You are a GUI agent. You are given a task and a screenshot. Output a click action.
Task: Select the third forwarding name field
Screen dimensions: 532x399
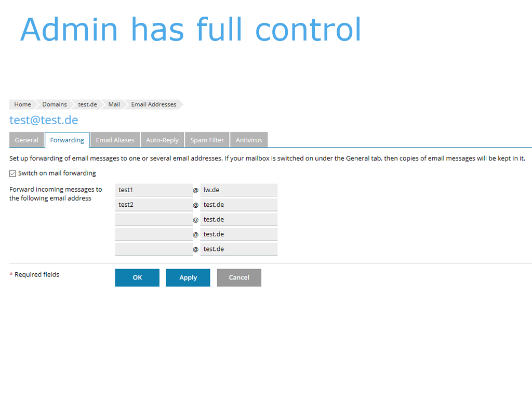click(x=154, y=220)
